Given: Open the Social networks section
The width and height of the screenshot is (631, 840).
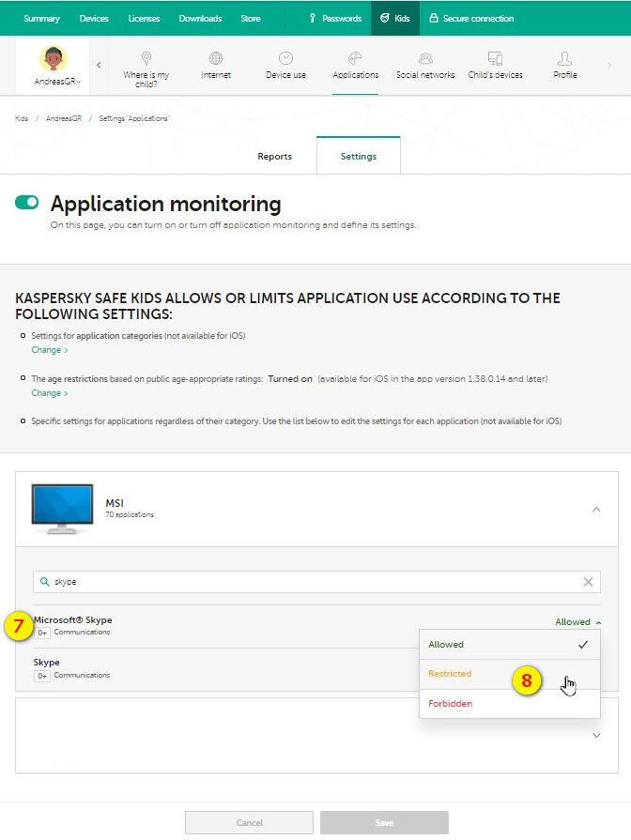Looking at the screenshot, I should [x=425, y=58].
